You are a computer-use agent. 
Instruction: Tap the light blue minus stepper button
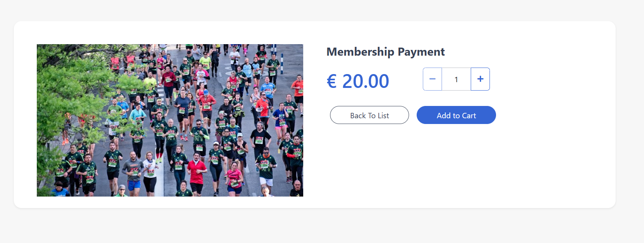tap(432, 79)
